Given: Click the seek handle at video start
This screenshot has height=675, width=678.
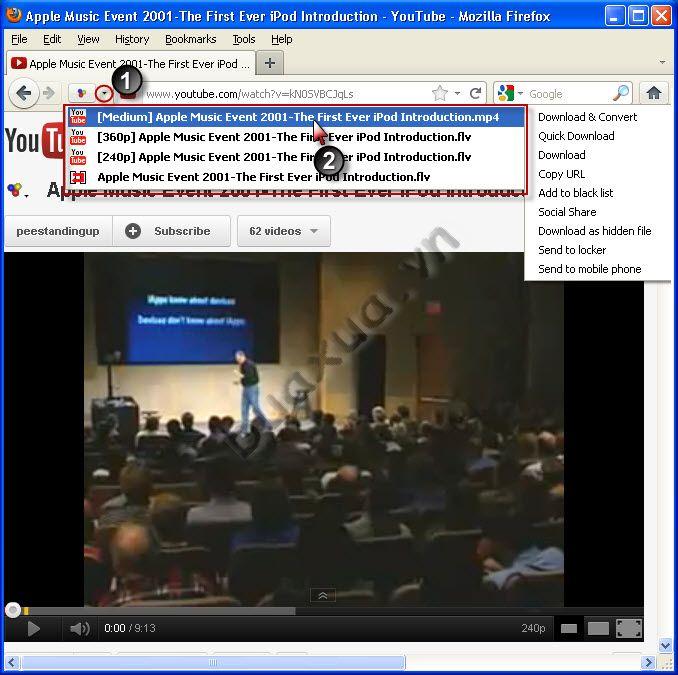Looking at the screenshot, I should 13,610.
